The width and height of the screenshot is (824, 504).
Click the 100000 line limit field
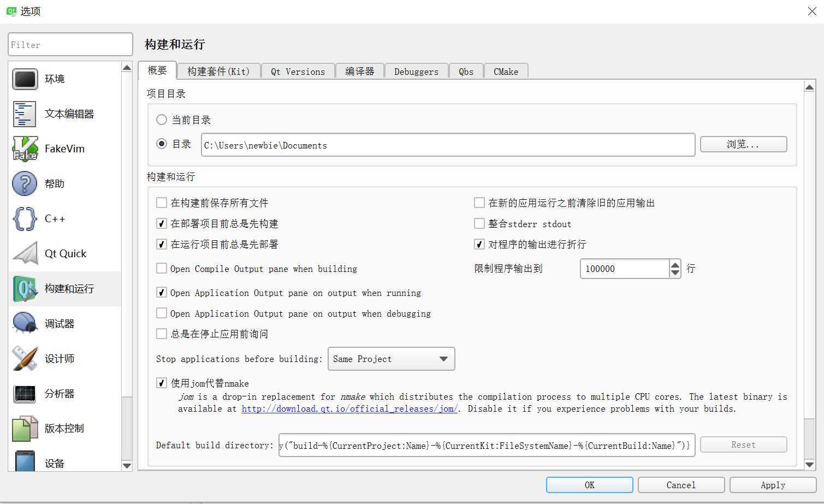pos(625,269)
